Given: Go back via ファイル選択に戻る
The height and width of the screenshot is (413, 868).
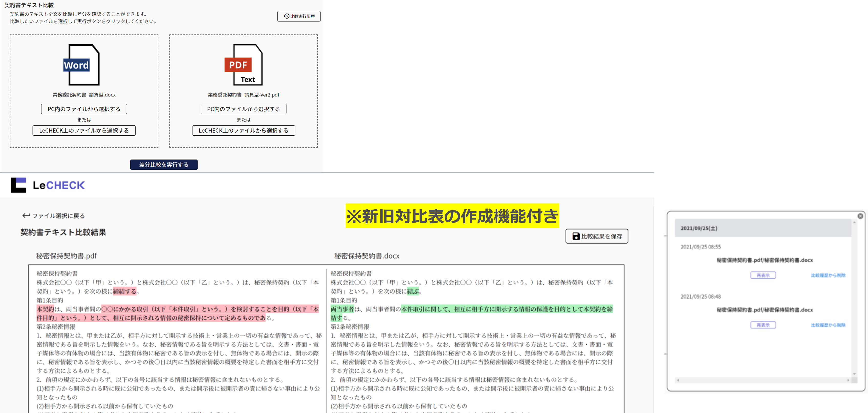Looking at the screenshot, I should (x=53, y=216).
